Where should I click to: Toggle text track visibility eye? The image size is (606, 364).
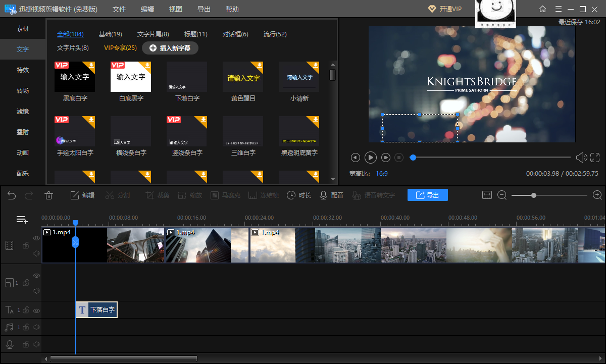point(36,310)
